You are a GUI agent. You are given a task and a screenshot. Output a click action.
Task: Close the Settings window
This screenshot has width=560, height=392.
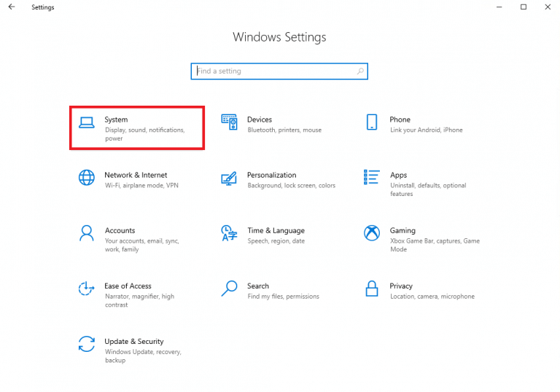click(548, 7)
